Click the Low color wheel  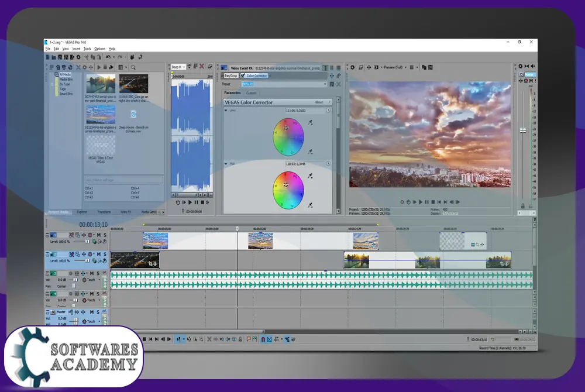pyautogui.click(x=288, y=136)
